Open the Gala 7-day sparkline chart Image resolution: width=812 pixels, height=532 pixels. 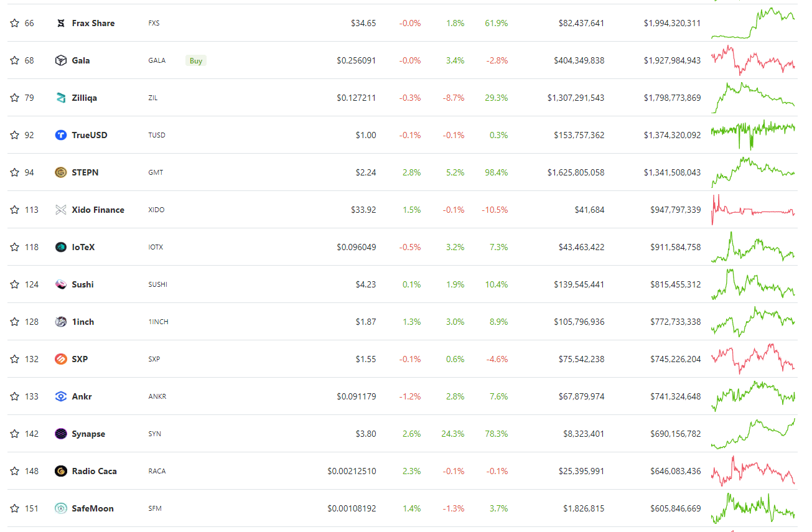pos(753,60)
